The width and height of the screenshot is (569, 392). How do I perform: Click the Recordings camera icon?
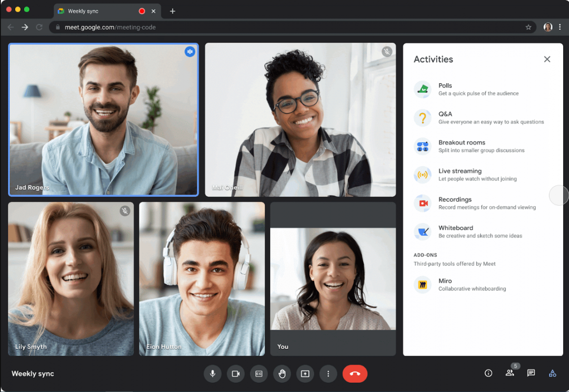coord(423,203)
